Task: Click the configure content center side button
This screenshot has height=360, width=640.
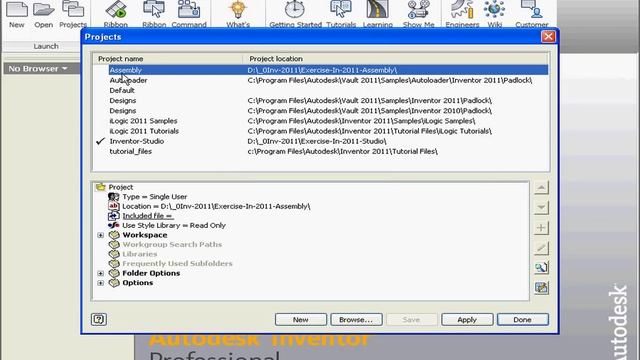Action: click(x=541, y=288)
